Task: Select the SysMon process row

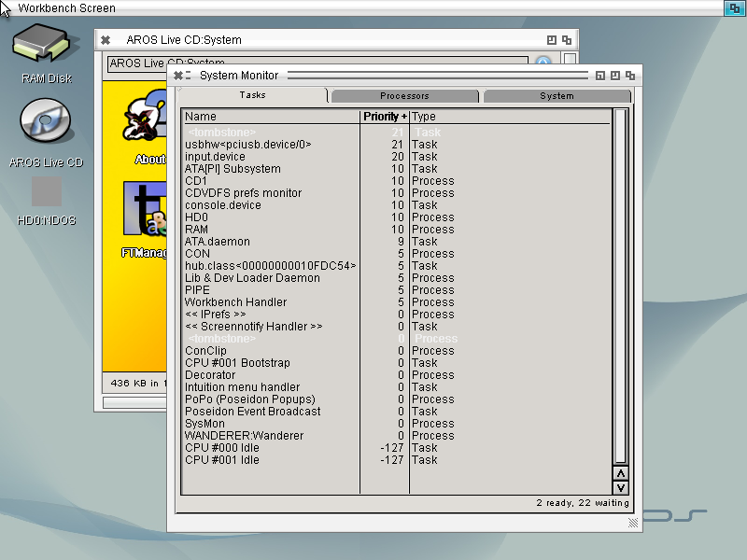Action: pos(397,424)
